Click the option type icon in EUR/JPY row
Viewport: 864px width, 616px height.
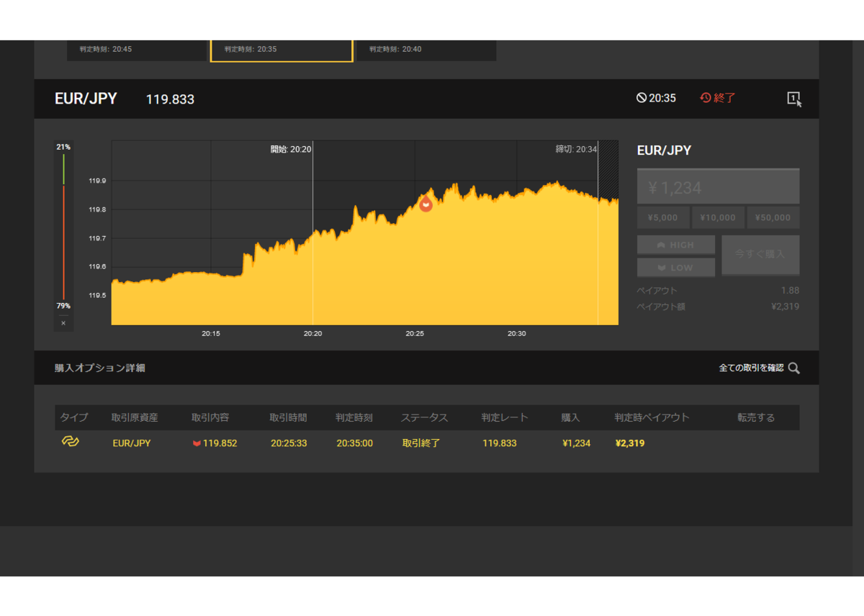pos(70,441)
